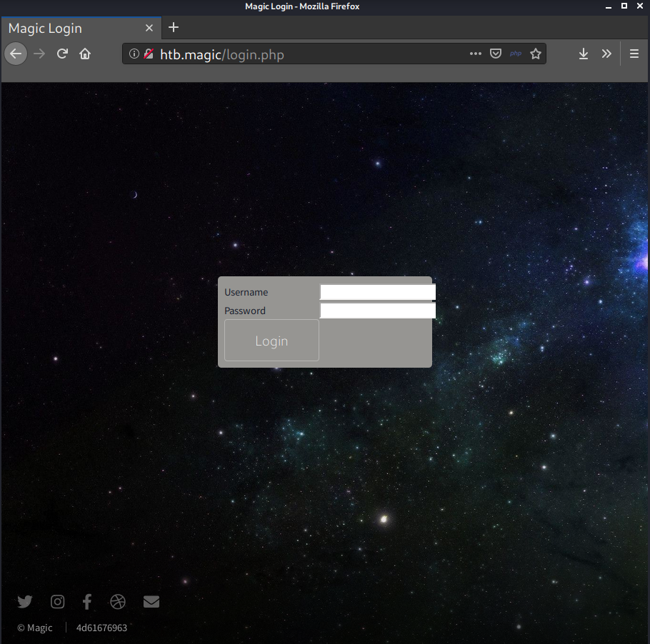650x644 pixels.
Task: Open page actions three-dot menu
Action: coord(476,54)
